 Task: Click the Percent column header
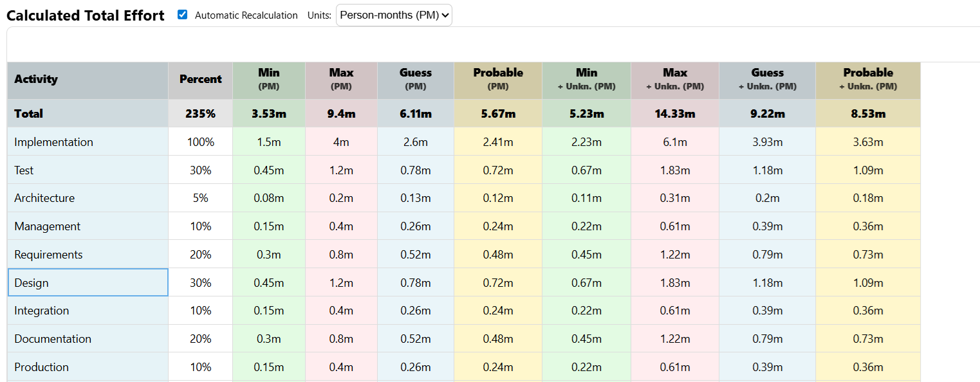tap(200, 79)
